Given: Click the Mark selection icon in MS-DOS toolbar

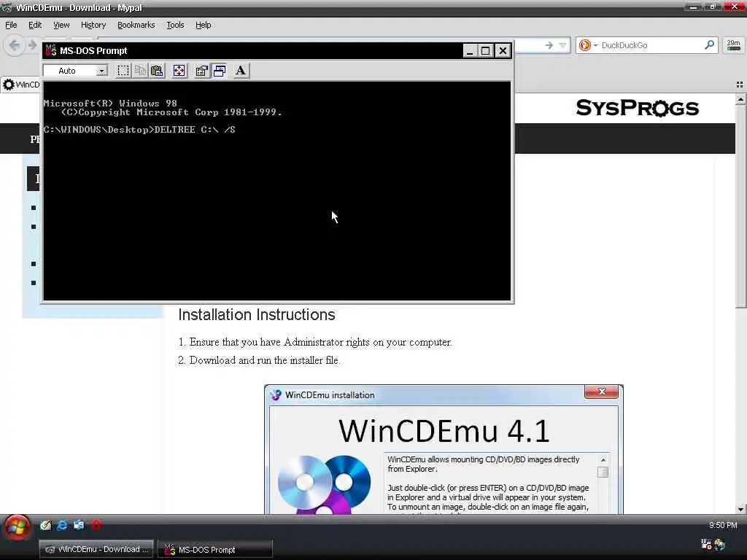Looking at the screenshot, I should pyautogui.click(x=123, y=71).
